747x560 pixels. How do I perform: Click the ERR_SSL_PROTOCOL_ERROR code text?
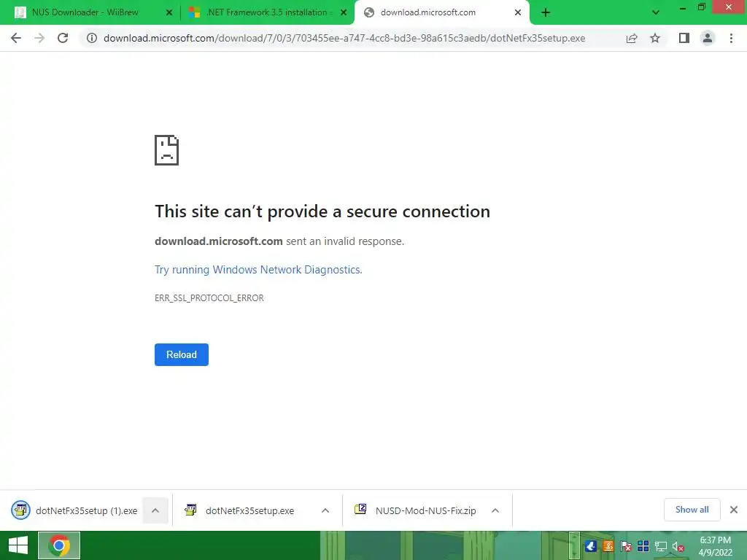[x=209, y=298]
